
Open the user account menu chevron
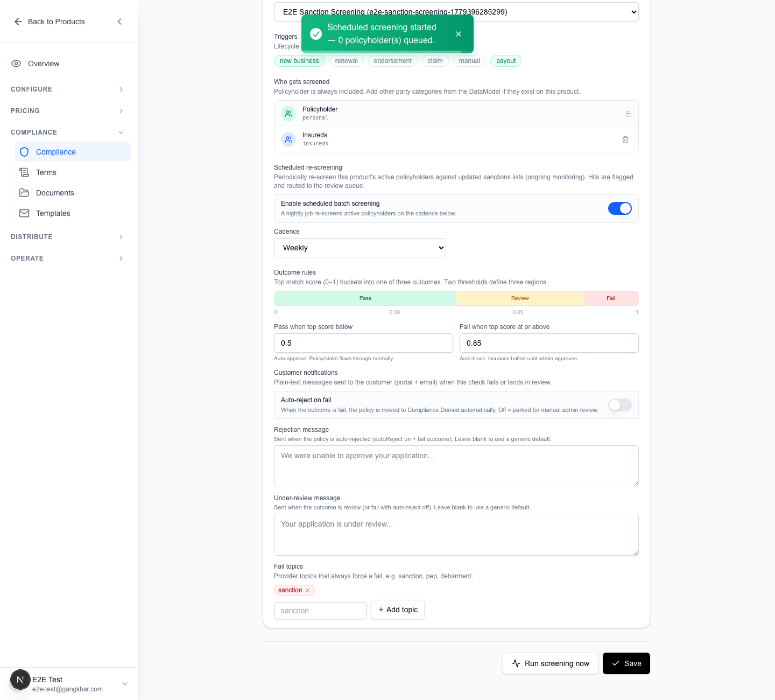click(125, 684)
